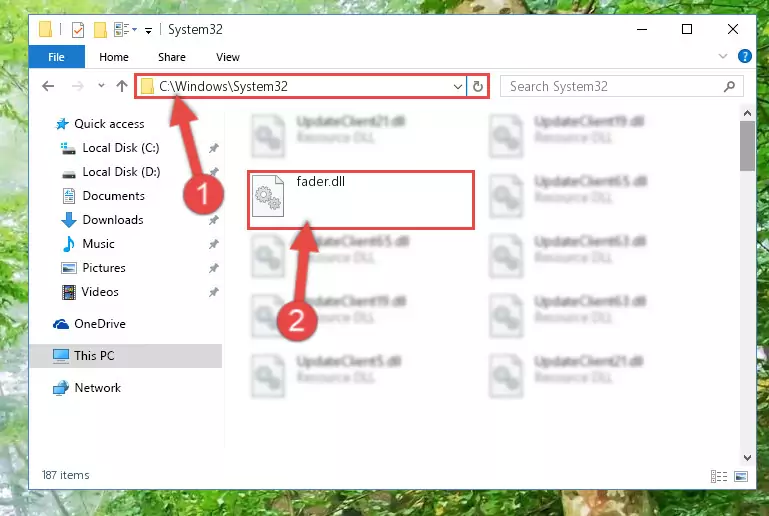Select Network in navigation pane
The height and width of the screenshot is (516, 769).
coord(98,387)
